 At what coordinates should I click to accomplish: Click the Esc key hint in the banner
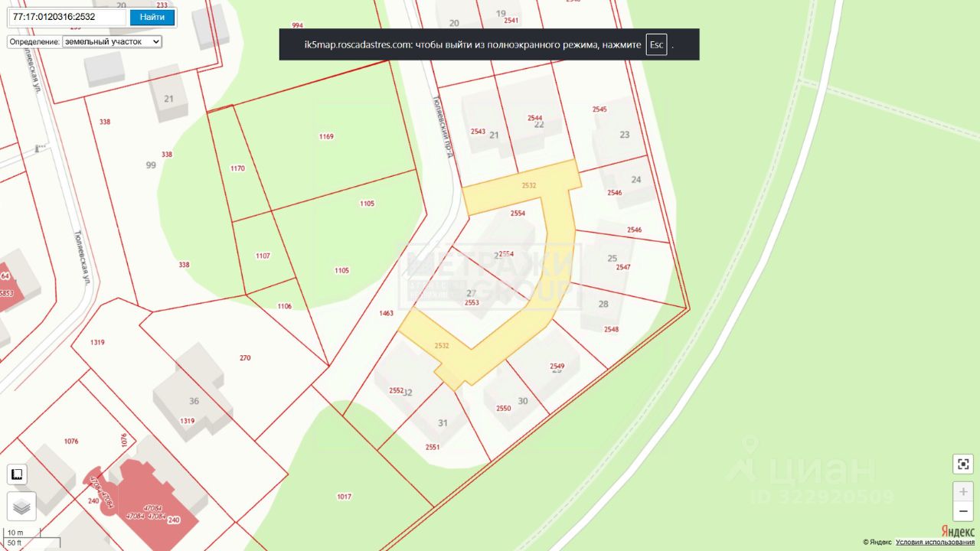[656, 44]
